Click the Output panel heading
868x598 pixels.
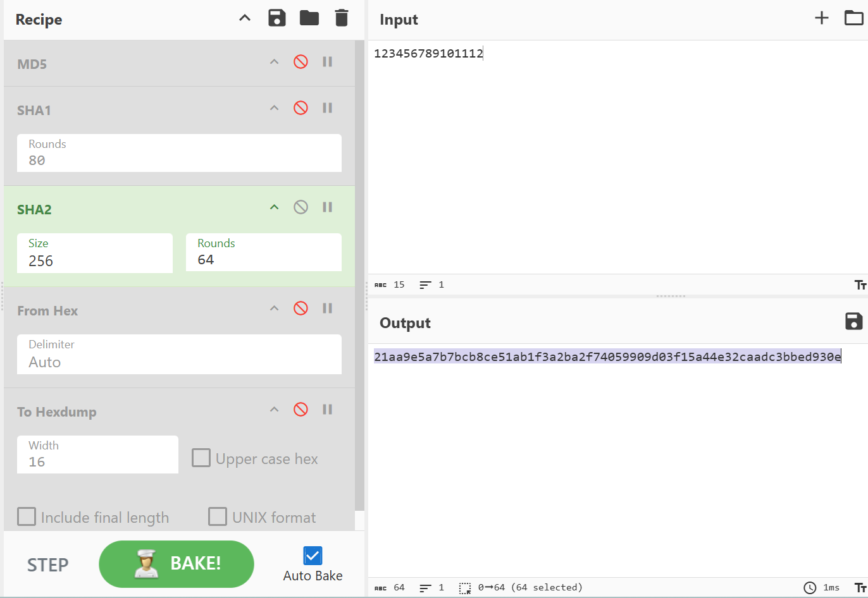[x=405, y=323]
